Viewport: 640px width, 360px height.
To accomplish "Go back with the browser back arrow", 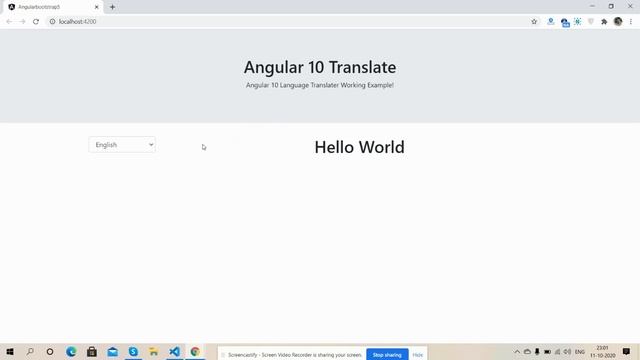I will (9, 22).
